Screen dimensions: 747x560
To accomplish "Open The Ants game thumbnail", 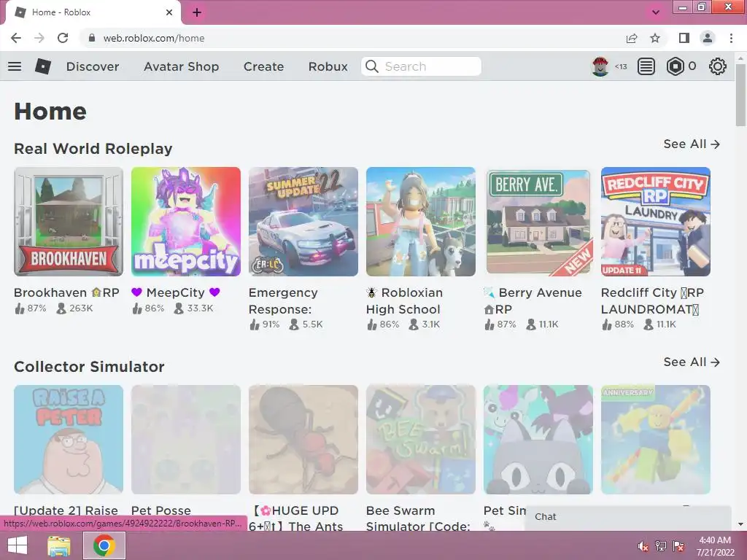I will [x=303, y=440].
